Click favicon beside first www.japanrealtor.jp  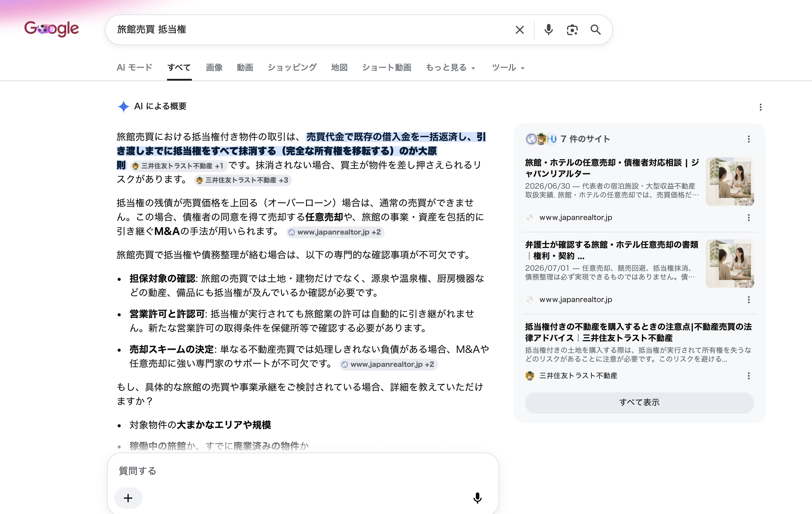530,218
